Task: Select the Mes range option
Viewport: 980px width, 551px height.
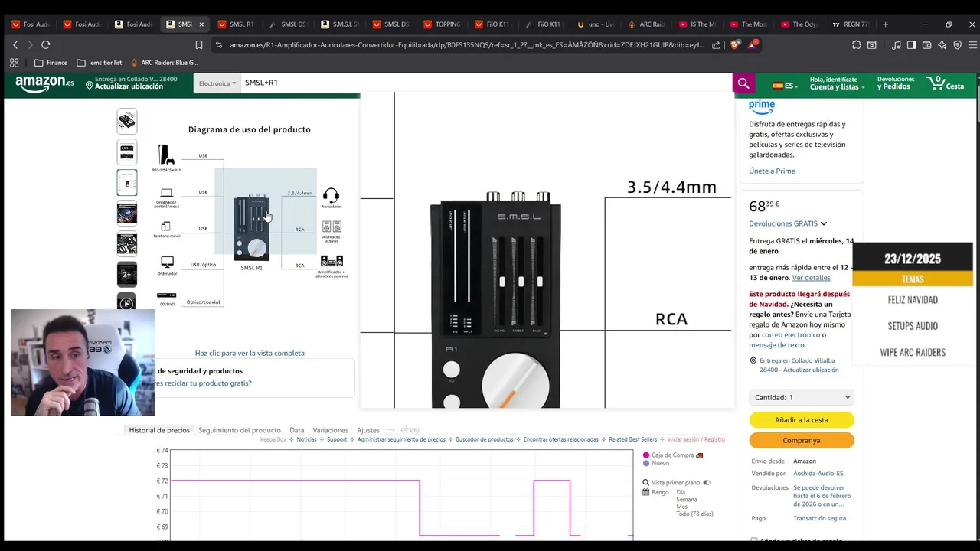Action: click(682, 507)
